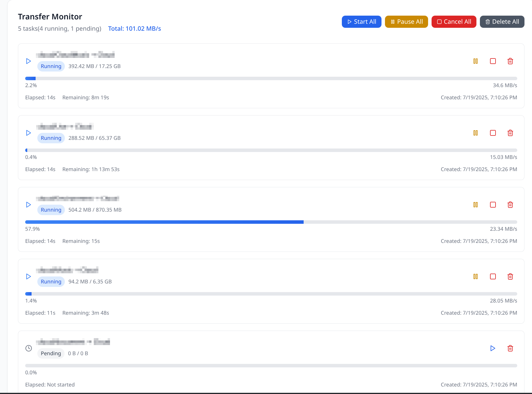Pause the 65.37 GB transfer task
The height and width of the screenshot is (394, 532).
(475, 133)
